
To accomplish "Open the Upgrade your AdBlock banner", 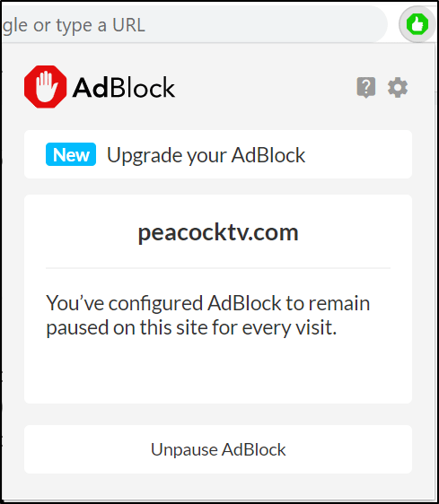I will point(218,154).
